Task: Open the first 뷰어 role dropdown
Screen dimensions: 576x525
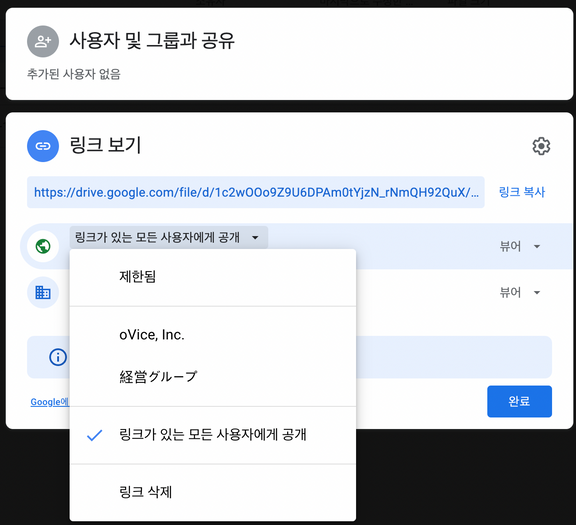Action: coord(520,246)
